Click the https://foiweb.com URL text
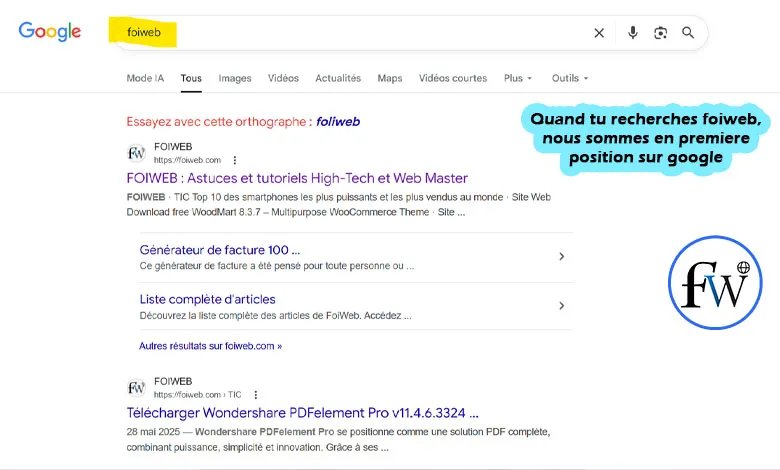 (x=187, y=160)
